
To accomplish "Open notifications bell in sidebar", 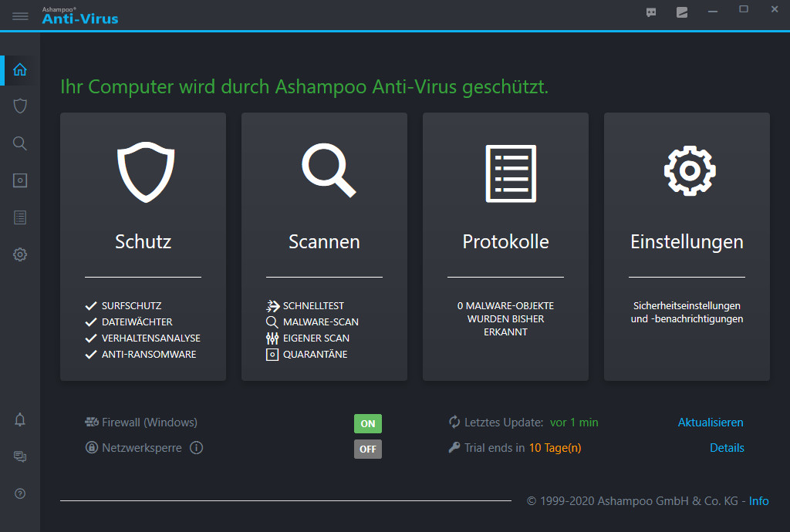I will coord(20,419).
